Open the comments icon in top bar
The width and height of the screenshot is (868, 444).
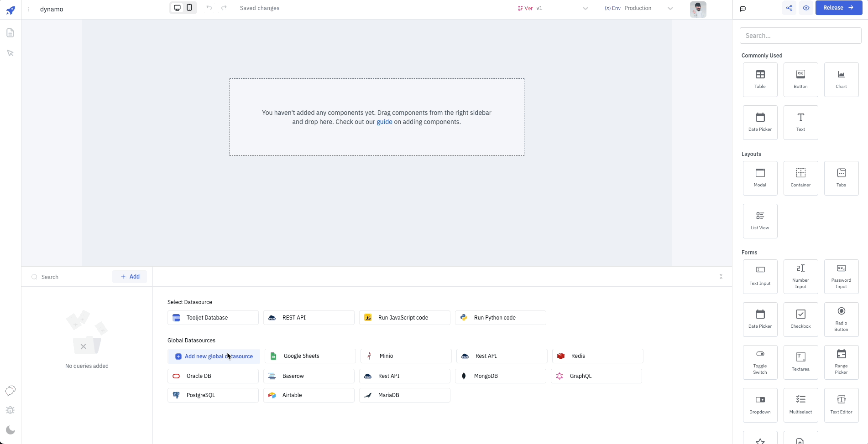coord(743,9)
